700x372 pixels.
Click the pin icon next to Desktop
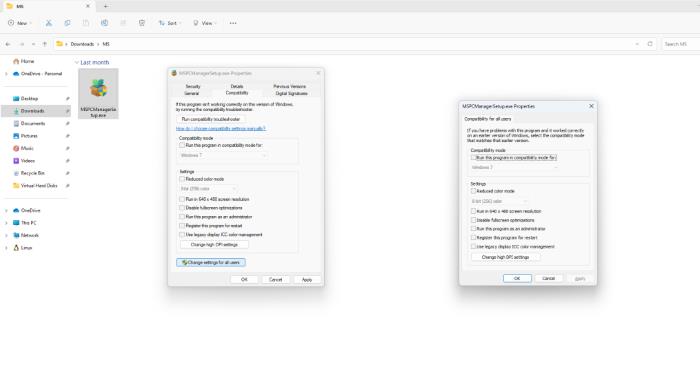pyautogui.click(x=67, y=98)
